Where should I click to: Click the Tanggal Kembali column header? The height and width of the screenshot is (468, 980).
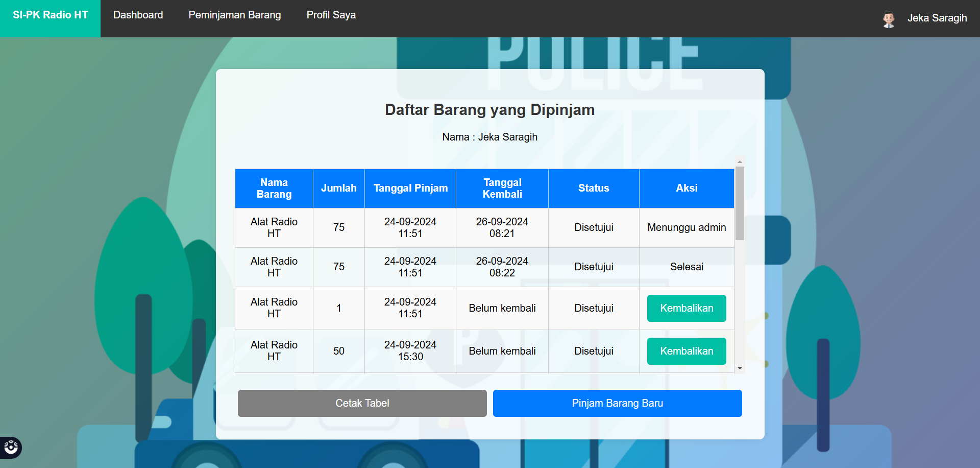[x=502, y=189]
